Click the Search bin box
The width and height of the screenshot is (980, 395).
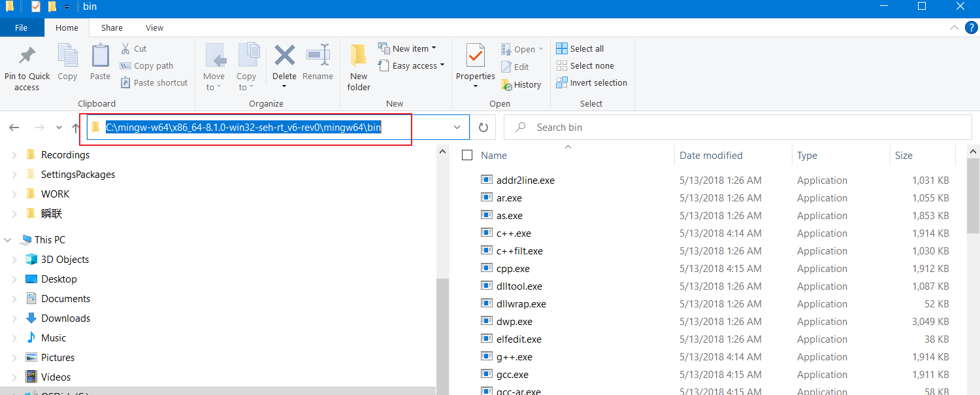pyautogui.click(x=738, y=128)
